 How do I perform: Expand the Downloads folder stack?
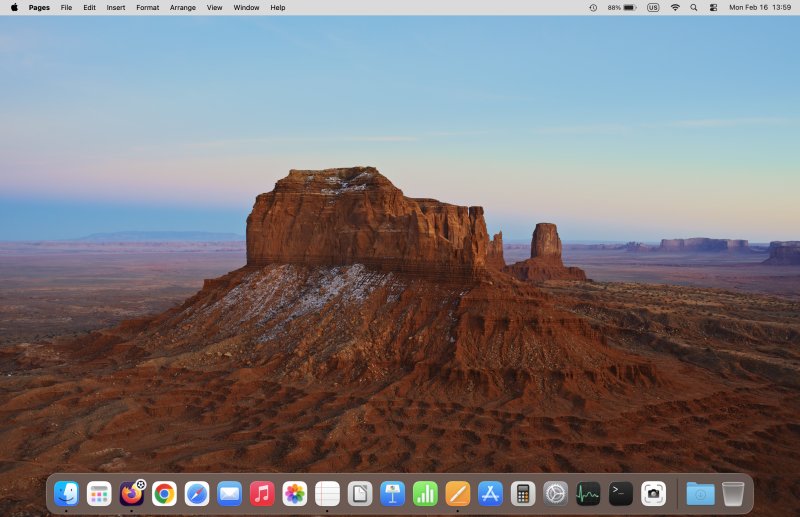pos(700,493)
